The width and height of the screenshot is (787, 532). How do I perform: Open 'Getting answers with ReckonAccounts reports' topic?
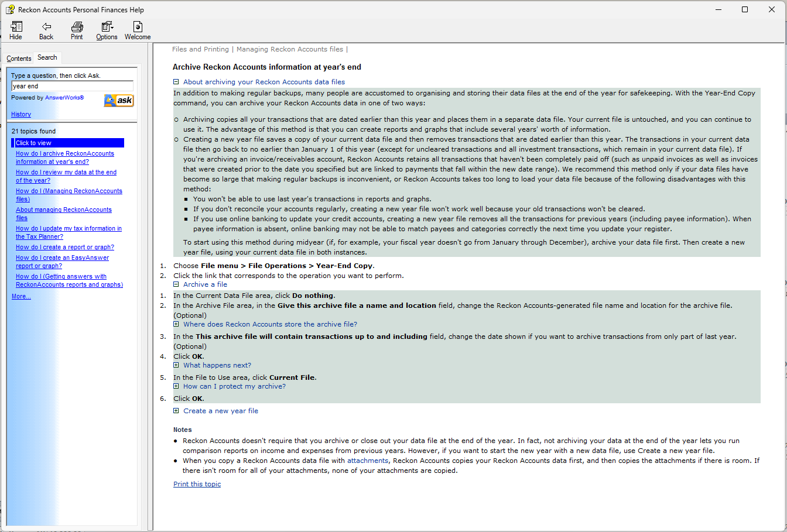69,280
